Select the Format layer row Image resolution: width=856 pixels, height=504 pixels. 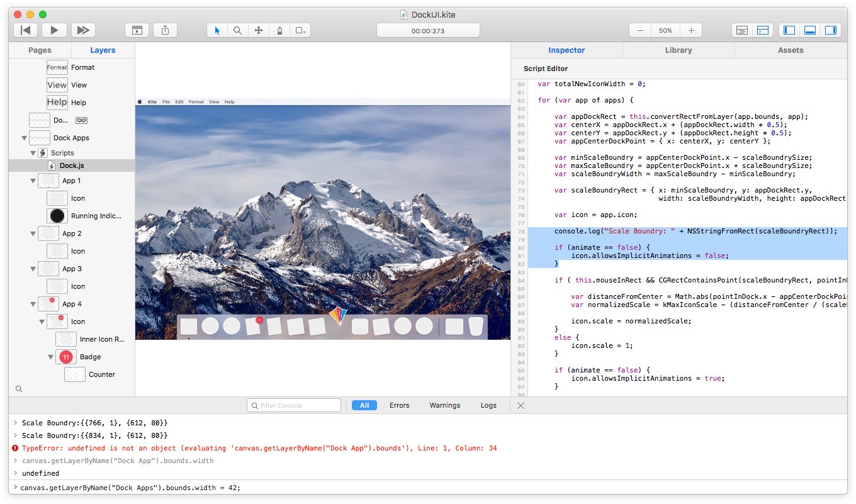[72, 67]
